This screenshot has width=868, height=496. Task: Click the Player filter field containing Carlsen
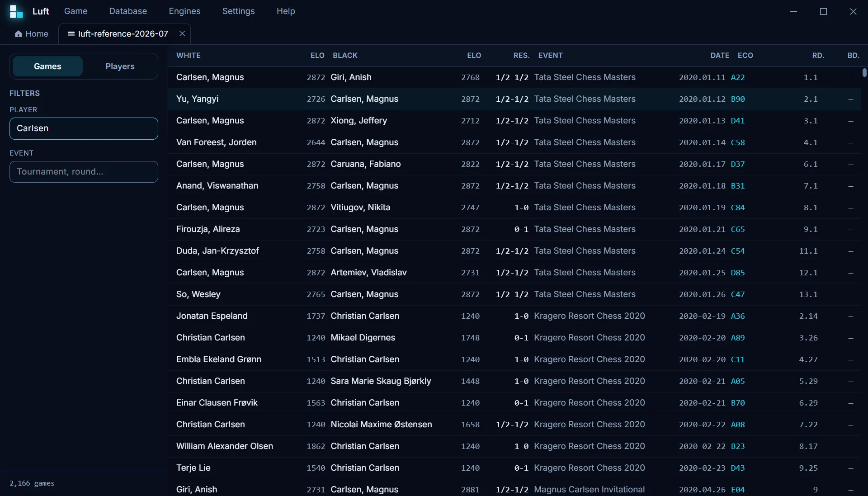pyautogui.click(x=84, y=128)
